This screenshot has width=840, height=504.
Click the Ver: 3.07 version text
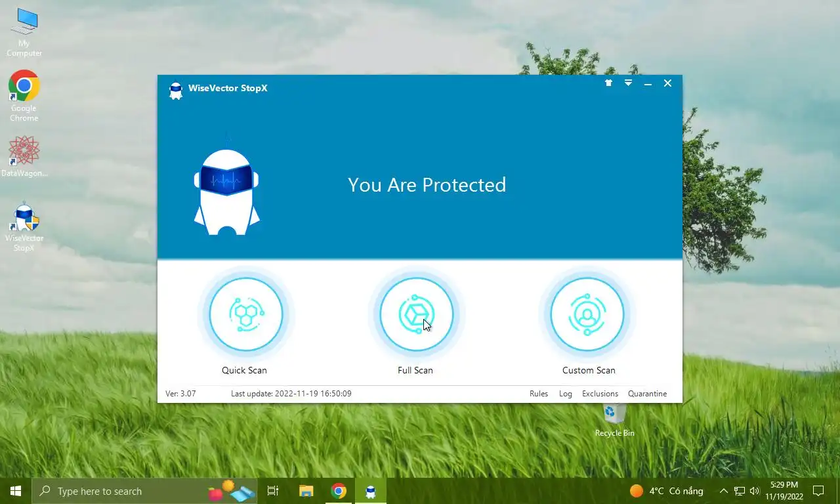[180, 394]
